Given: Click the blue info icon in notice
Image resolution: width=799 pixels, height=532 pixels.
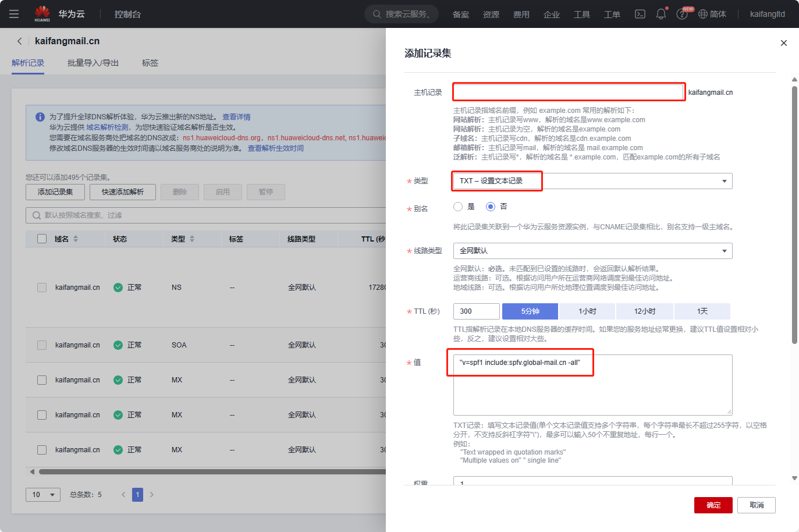Looking at the screenshot, I should point(40,117).
